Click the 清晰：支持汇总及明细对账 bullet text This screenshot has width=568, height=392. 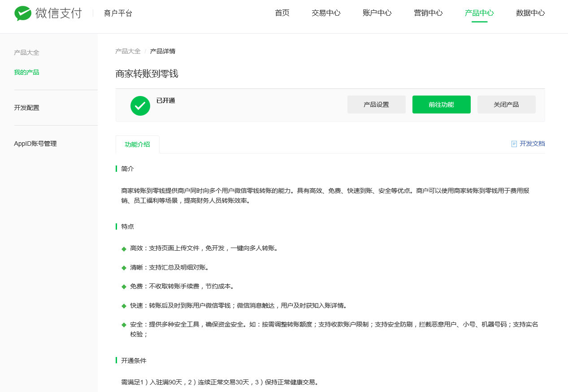(170, 267)
